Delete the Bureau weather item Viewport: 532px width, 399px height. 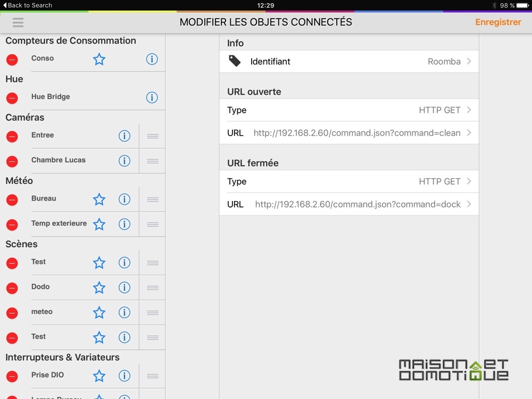12,200
